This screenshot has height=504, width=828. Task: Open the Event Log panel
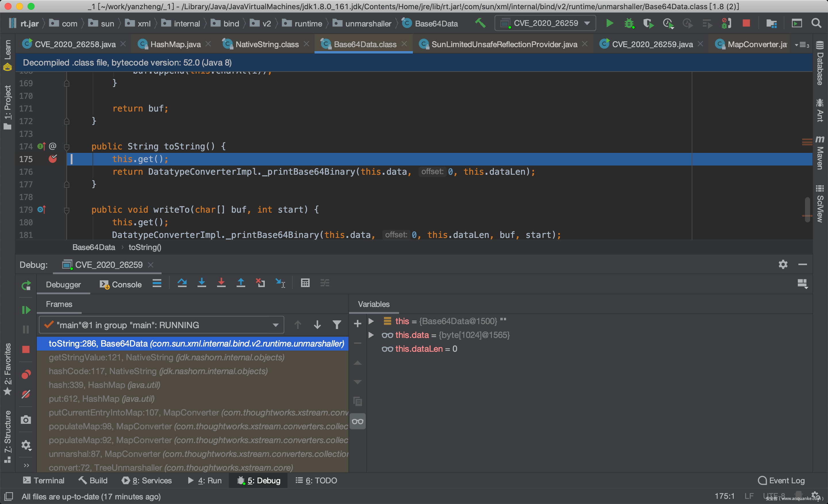point(781,480)
